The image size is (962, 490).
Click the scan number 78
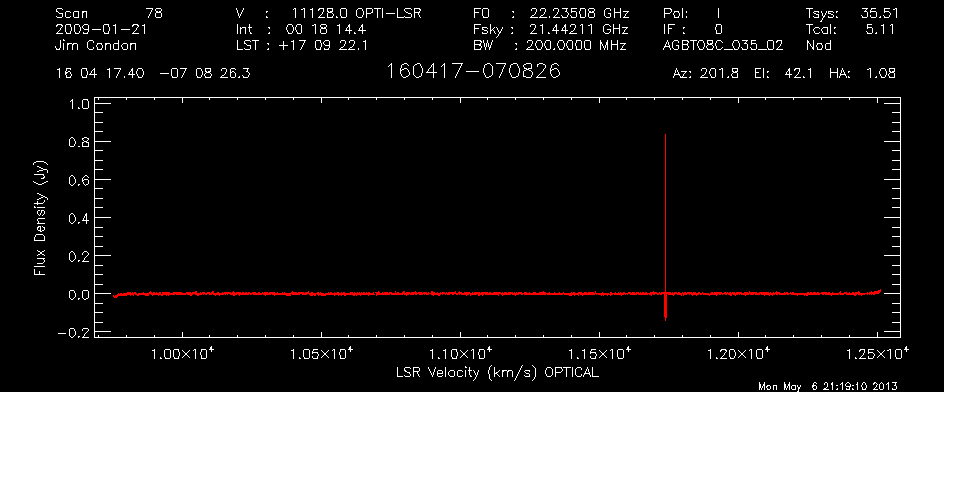point(154,13)
